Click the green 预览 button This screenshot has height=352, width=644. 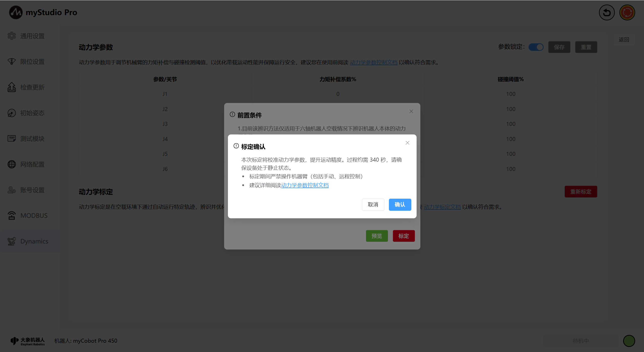pyautogui.click(x=377, y=236)
